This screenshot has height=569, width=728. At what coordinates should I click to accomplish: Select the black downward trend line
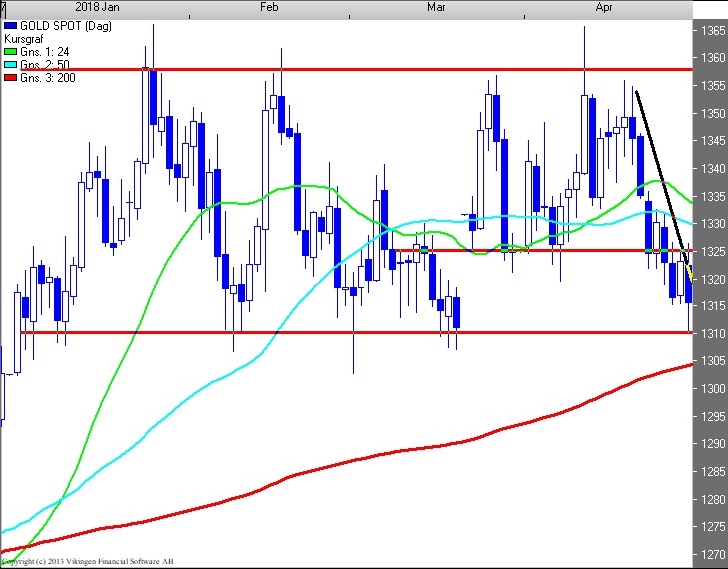point(659,170)
